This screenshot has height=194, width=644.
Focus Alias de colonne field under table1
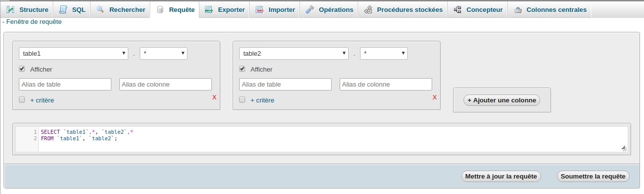click(x=166, y=84)
